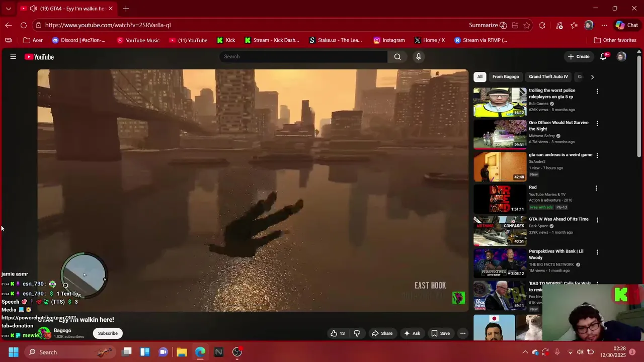
Task: Go to YouTube home via logo
Action: click(x=39, y=57)
